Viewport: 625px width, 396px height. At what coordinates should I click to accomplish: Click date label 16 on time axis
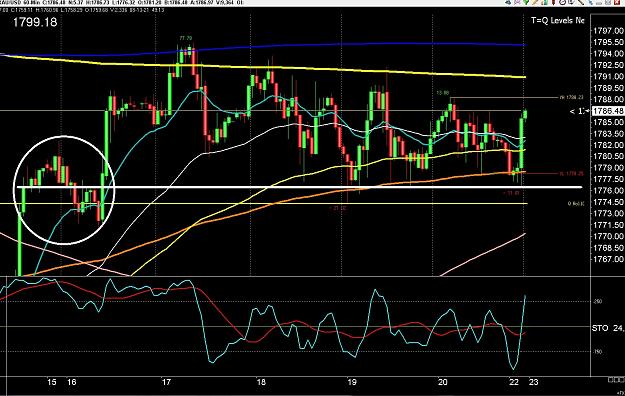click(x=72, y=382)
